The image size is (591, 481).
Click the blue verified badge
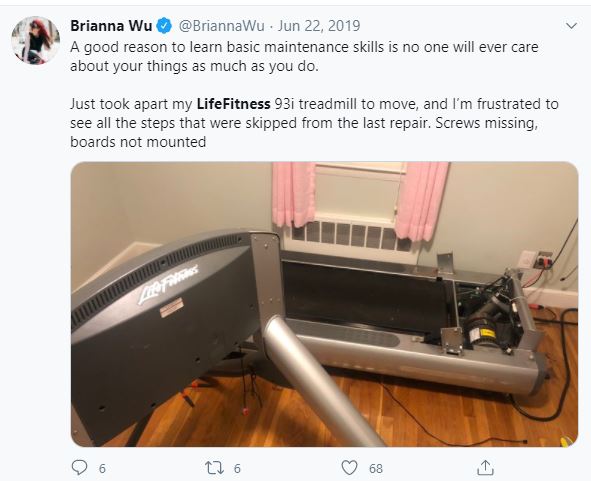coord(164,26)
